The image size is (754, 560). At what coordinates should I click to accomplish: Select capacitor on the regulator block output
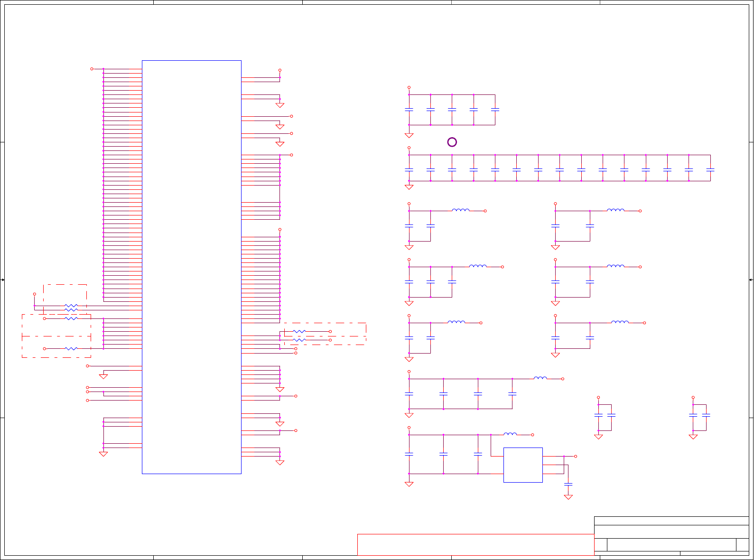pos(568,485)
